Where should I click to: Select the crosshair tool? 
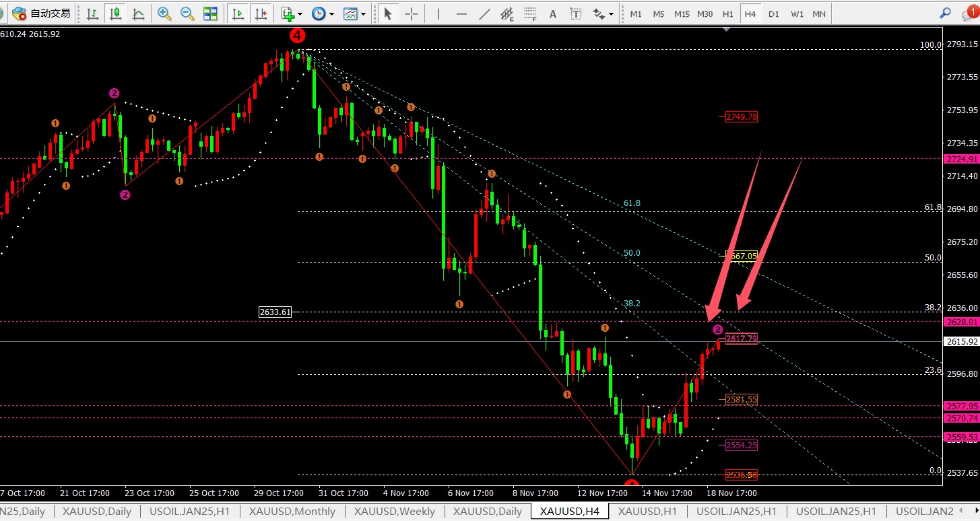411,13
